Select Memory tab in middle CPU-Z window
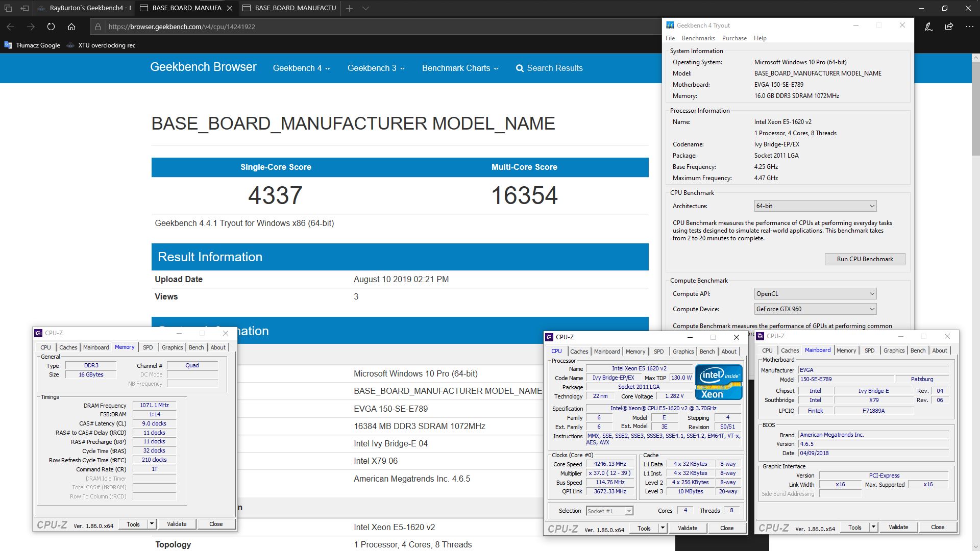Screen dimensions: 980x551 click(x=635, y=352)
